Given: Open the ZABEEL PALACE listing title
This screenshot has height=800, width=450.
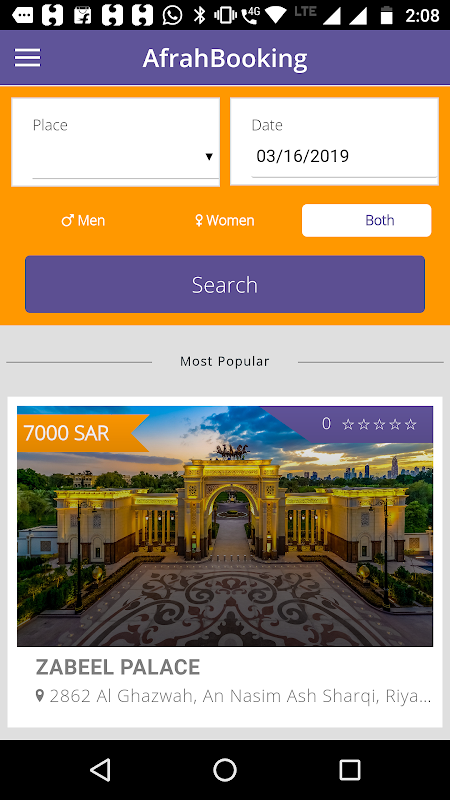Looking at the screenshot, I should point(118,667).
